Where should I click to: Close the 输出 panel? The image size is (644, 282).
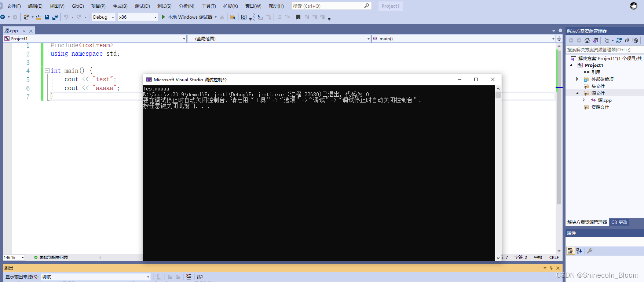558,268
